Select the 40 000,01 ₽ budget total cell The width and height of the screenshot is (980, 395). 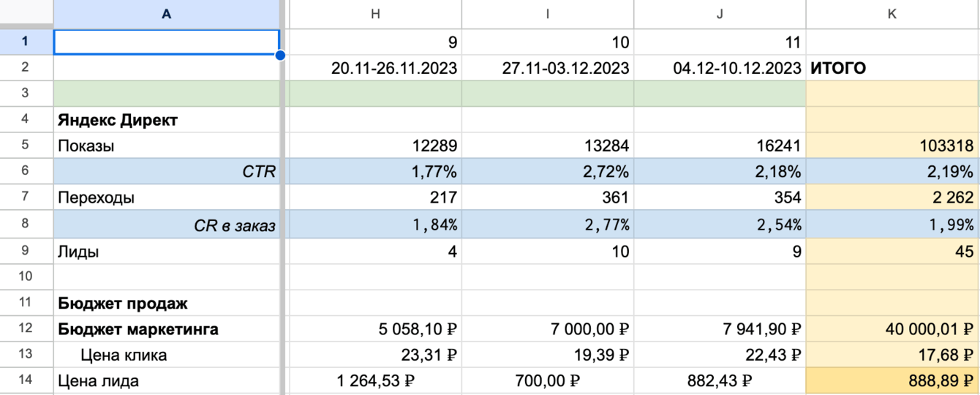[x=892, y=329]
